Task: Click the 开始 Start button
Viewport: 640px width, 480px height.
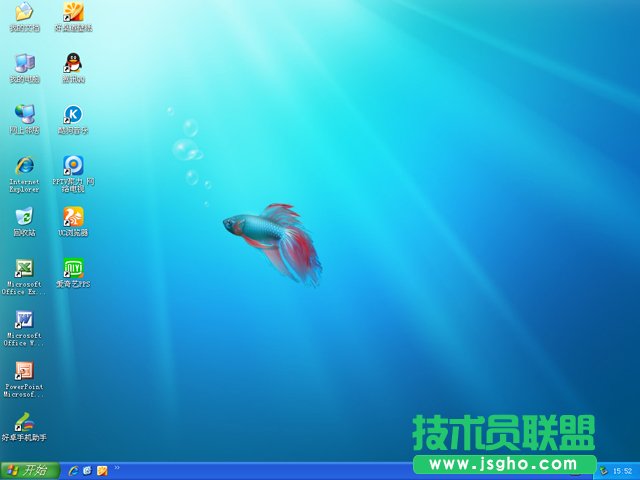Action: (29, 471)
